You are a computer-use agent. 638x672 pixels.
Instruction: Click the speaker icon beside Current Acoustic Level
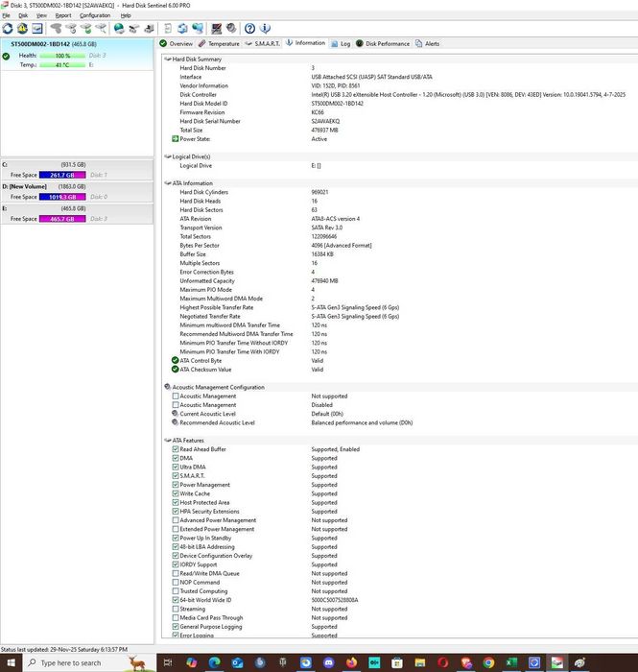pyautogui.click(x=175, y=414)
